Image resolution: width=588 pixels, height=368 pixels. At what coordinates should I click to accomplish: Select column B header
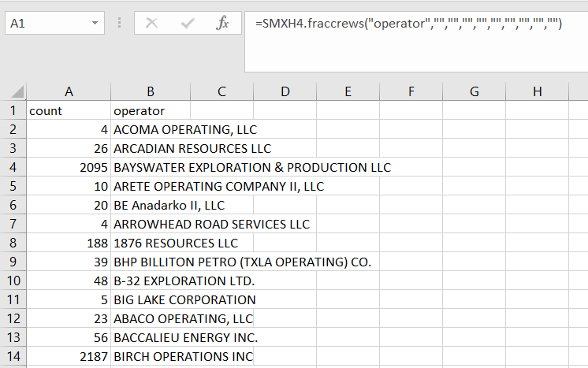tap(151, 92)
